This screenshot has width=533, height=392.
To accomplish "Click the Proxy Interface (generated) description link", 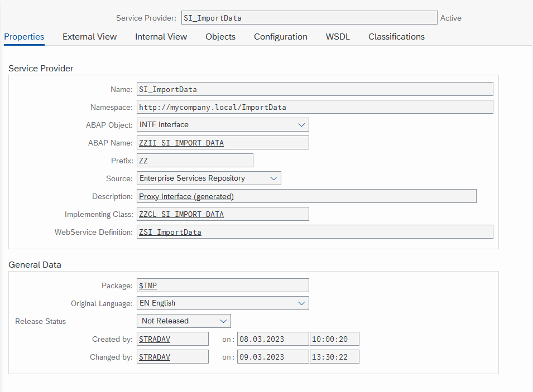I will (186, 197).
